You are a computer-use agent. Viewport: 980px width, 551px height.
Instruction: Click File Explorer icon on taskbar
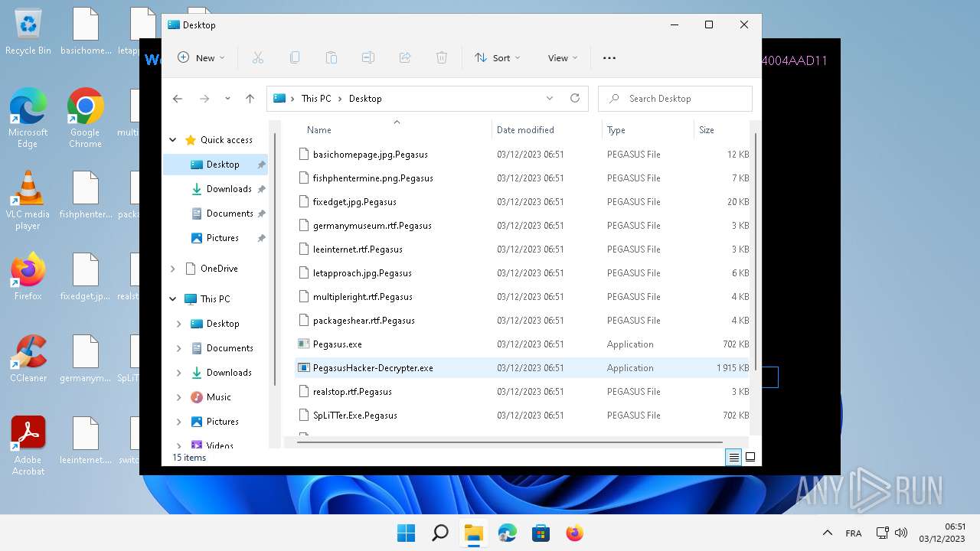[x=473, y=533]
